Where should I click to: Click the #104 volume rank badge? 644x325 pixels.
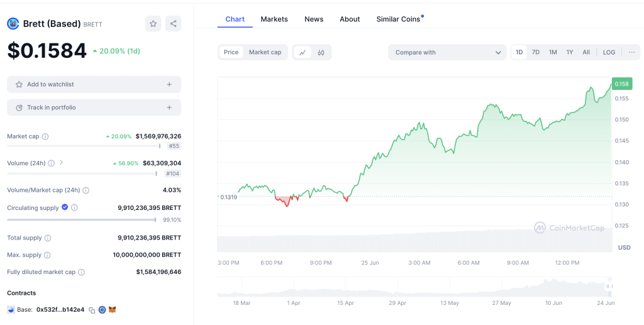tap(173, 174)
